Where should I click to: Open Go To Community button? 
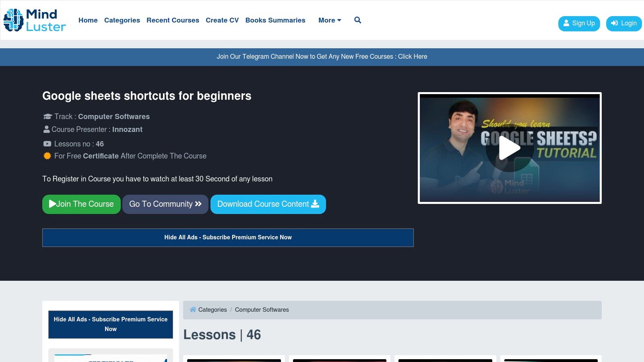(x=165, y=204)
